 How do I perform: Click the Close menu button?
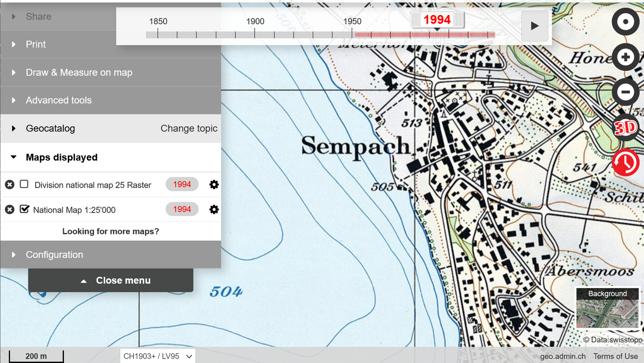click(111, 281)
